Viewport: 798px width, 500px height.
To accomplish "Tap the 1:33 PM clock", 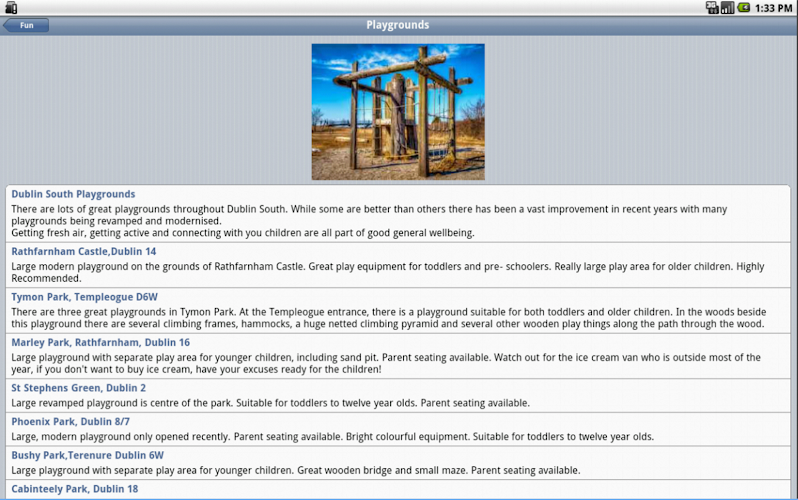I will point(773,8).
